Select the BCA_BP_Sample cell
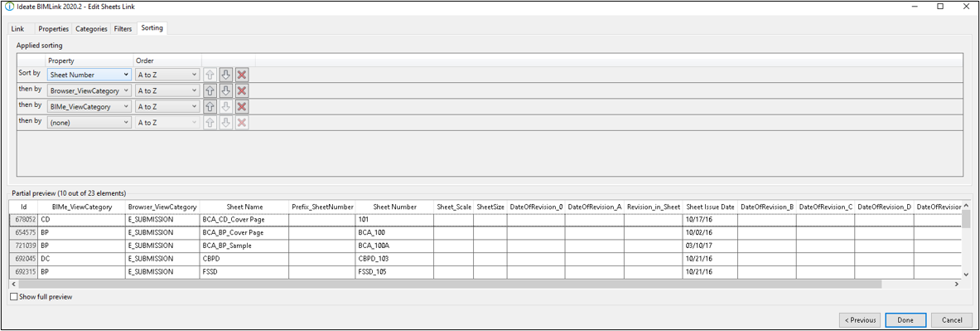 tap(245, 246)
